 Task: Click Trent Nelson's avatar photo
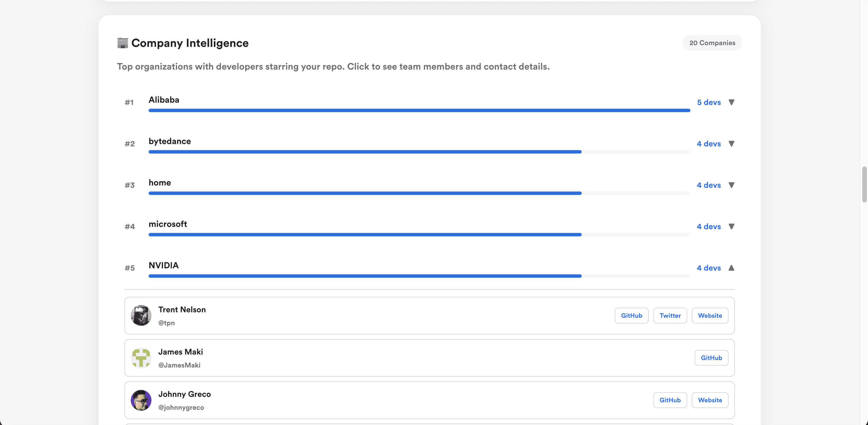tap(141, 315)
